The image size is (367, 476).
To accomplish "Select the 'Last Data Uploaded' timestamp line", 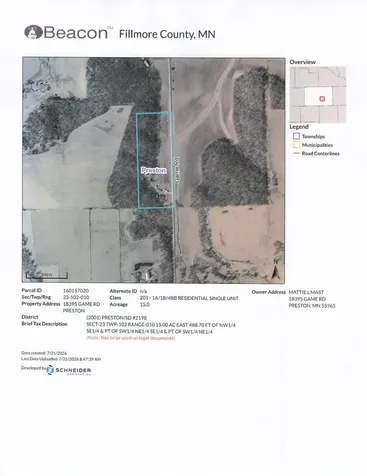I will coord(61,359).
